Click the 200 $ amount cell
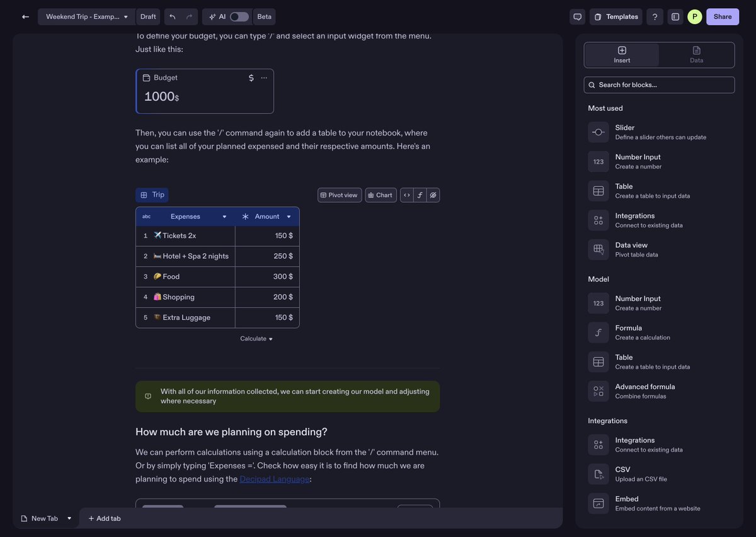The width and height of the screenshot is (756, 537). [267, 297]
